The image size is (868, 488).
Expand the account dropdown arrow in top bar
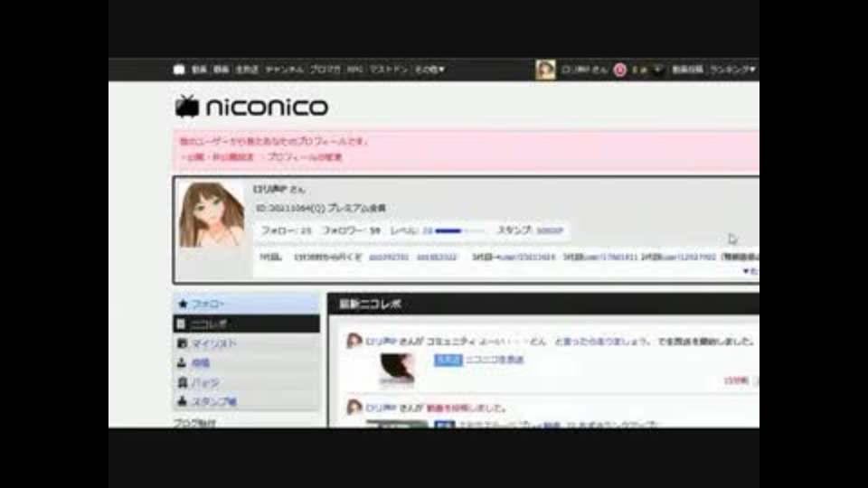click(657, 70)
